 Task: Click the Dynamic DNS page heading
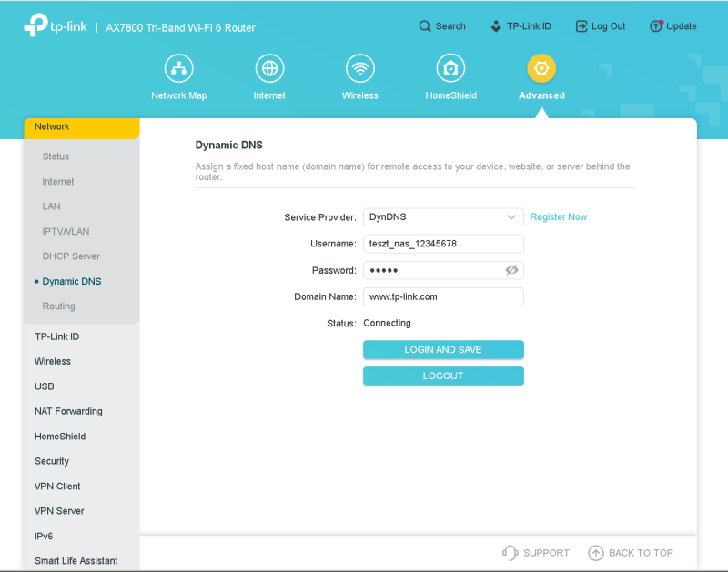point(228,146)
